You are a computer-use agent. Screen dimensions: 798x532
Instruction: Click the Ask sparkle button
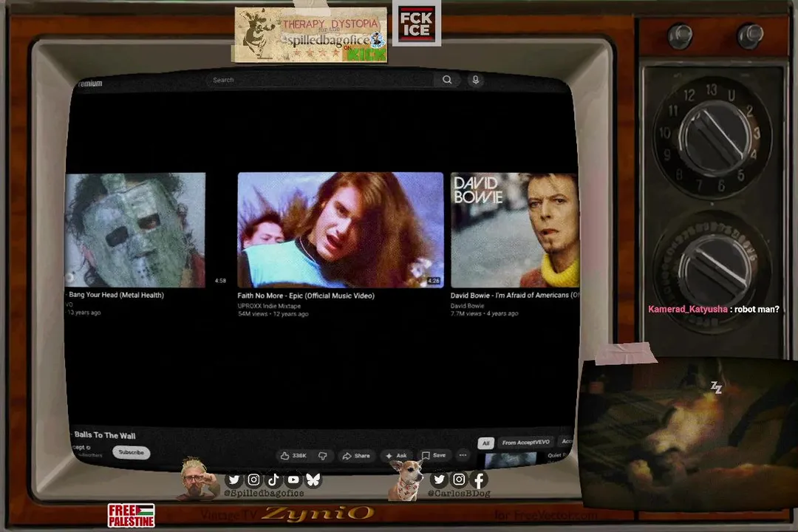(397, 456)
